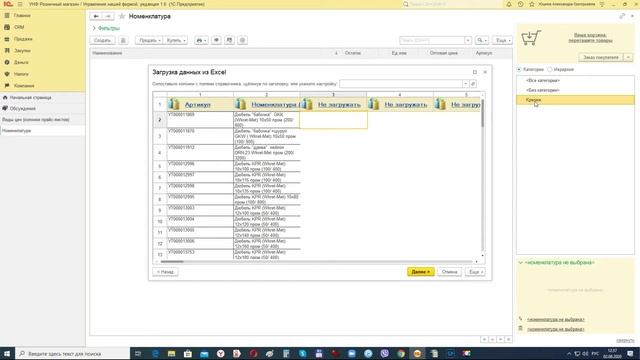This screenshot has height=360, width=640.
Task: Add Номенклатура to favorites with the star
Action: coord(122,16)
